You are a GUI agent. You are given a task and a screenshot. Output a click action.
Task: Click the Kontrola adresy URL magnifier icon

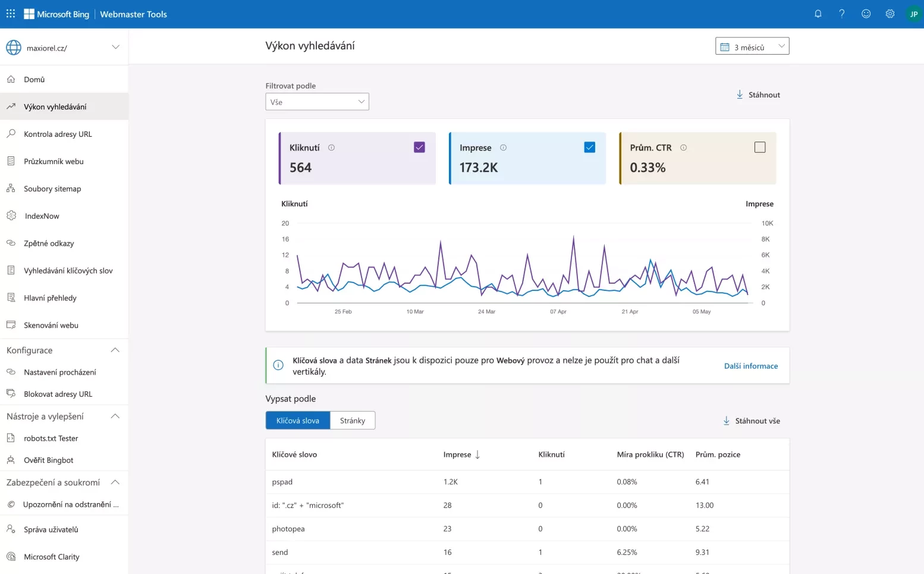coord(11,134)
